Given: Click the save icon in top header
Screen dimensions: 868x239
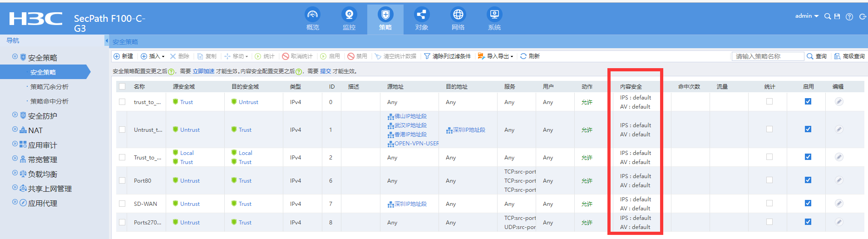Looking at the screenshot, I should (837, 16).
